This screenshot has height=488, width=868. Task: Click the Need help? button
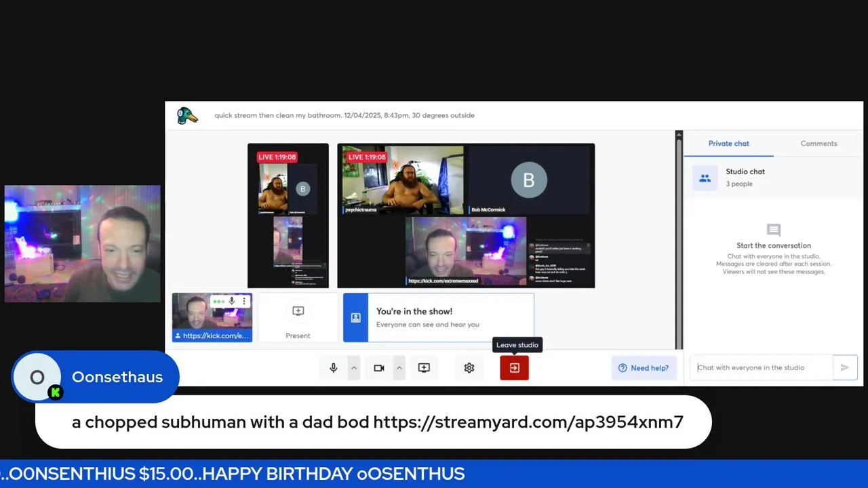(644, 368)
